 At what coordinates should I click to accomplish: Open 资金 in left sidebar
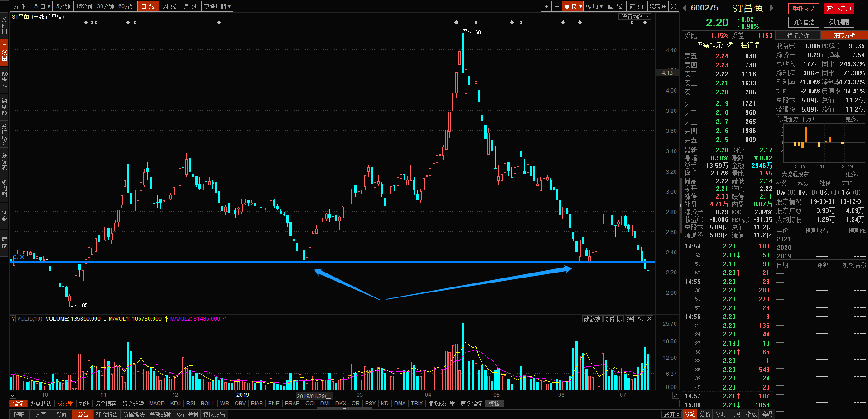4,215
